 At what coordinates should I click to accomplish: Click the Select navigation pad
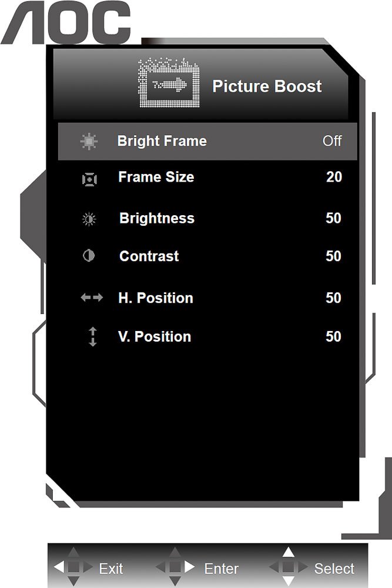[x=288, y=567]
